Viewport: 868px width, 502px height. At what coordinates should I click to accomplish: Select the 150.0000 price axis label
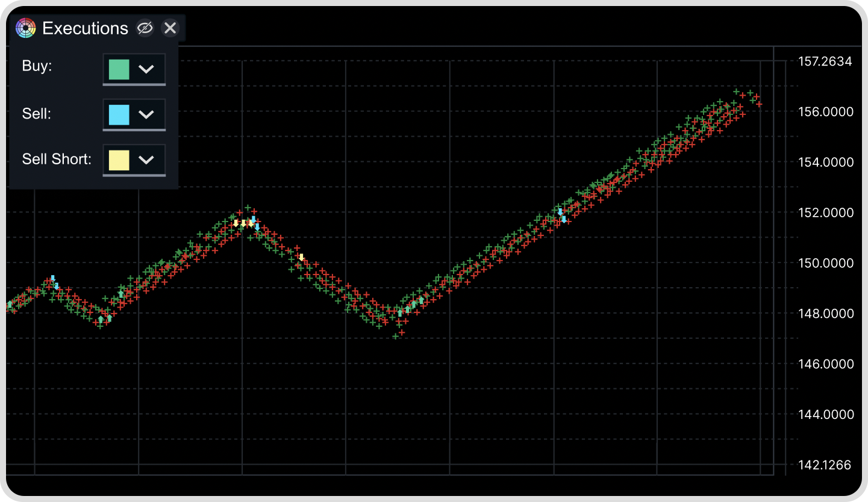[826, 263]
